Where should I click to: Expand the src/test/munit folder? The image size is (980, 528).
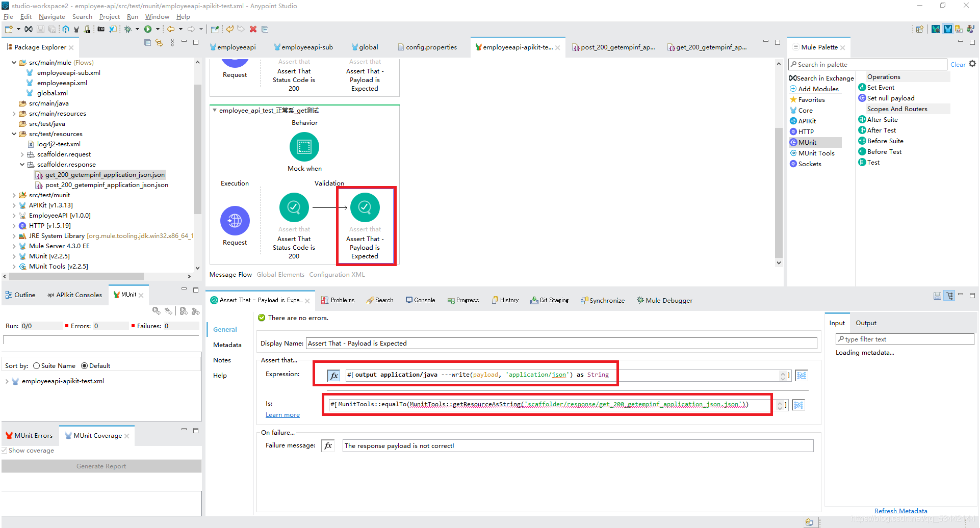pyautogui.click(x=14, y=195)
